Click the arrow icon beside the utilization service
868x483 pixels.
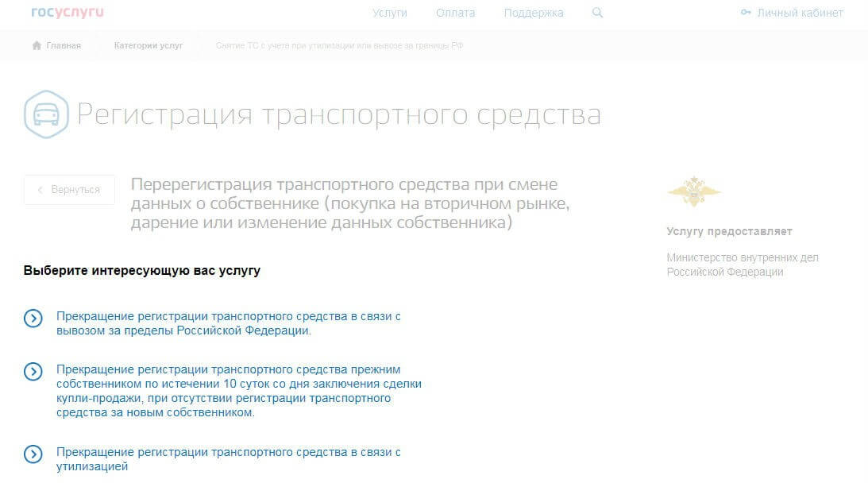pyautogui.click(x=33, y=454)
